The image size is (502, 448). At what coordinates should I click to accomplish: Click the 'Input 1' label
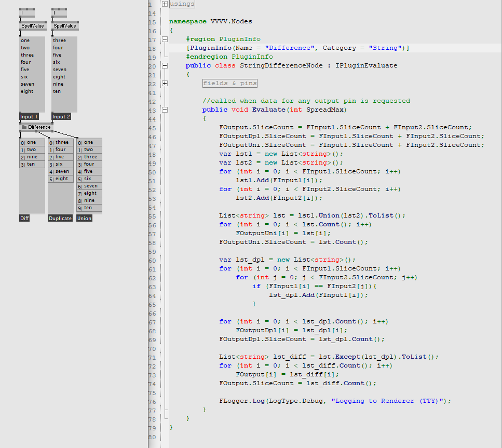(29, 117)
